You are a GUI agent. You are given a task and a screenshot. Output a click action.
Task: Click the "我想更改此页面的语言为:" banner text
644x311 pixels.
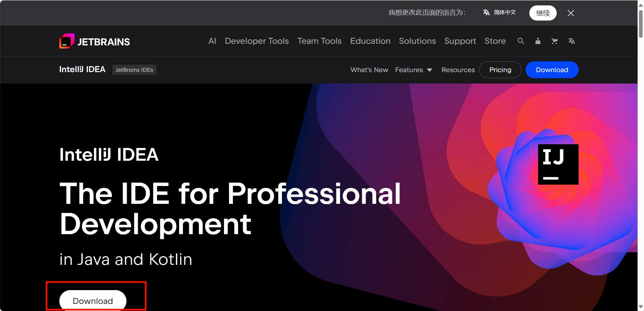pos(427,12)
